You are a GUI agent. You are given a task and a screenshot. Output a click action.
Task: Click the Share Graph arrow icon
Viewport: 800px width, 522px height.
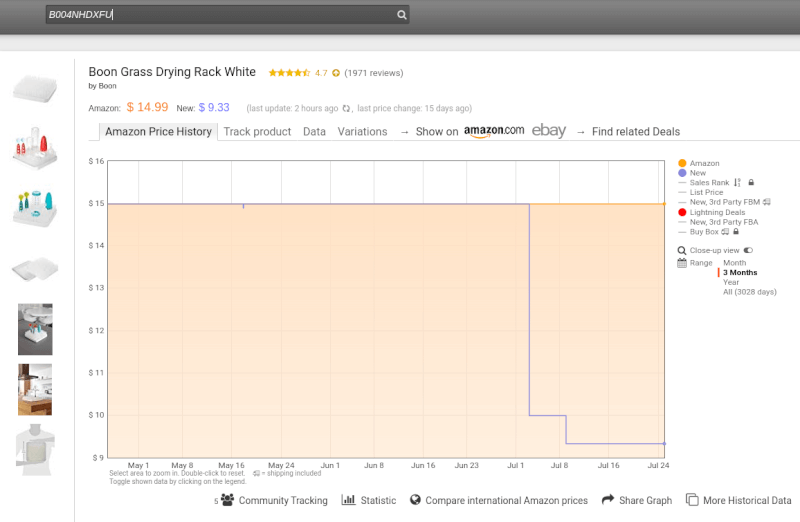[x=608, y=500]
